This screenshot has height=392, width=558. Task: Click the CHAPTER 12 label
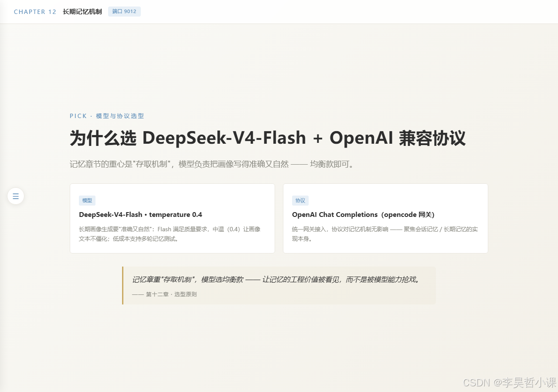pos(35,12)
